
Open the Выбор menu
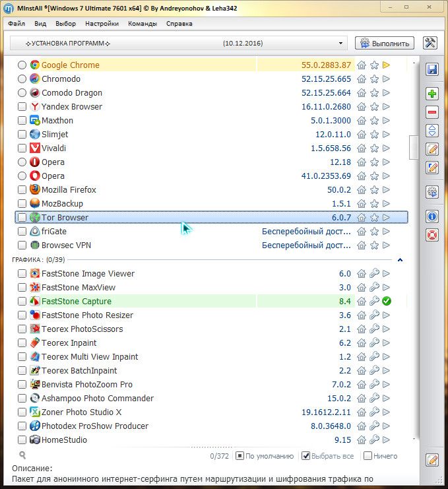66,24
